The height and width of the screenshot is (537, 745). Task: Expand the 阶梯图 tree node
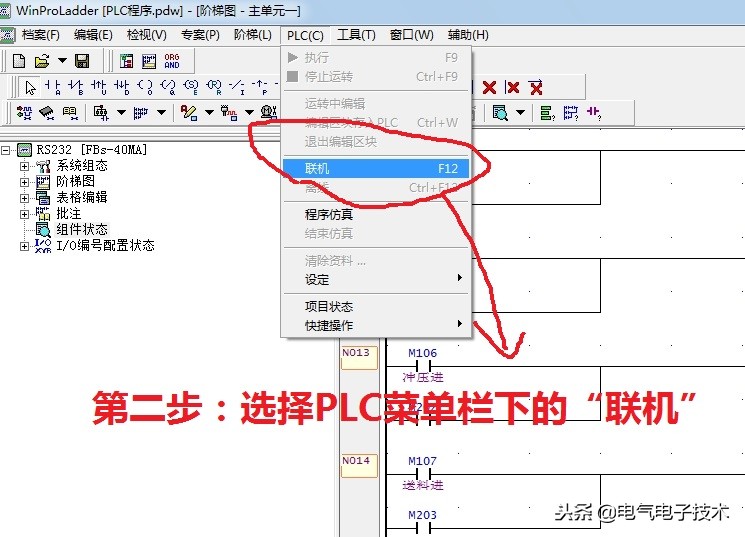point(24,182)
